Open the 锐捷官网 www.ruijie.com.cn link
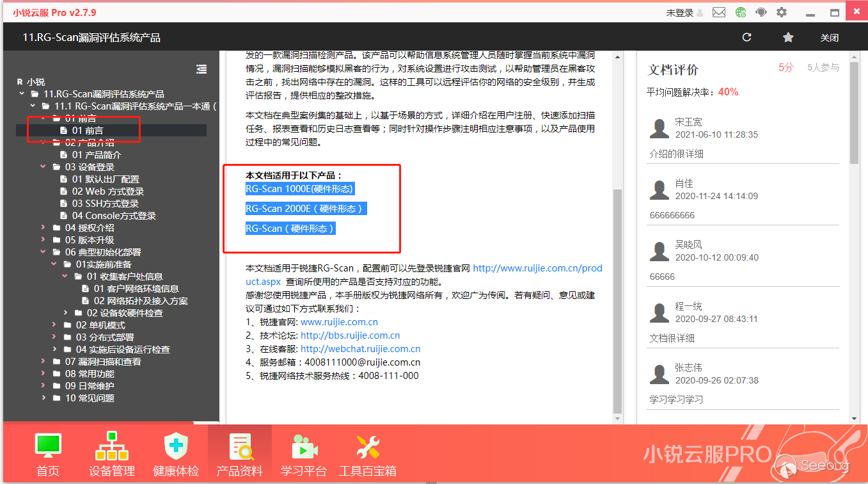The image size is (868, 484). [x=339, y=322]
